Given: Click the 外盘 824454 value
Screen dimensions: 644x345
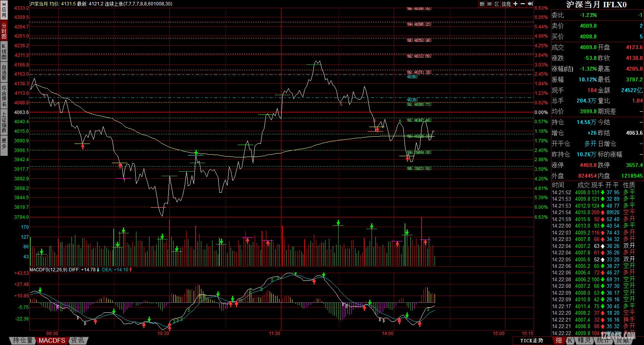Looking at the screenshot, I should (588, 176).
